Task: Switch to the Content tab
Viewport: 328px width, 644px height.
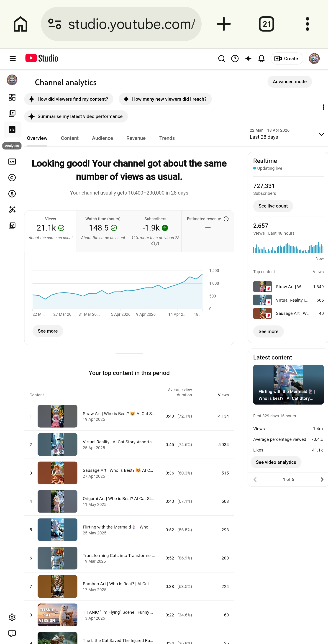Action: pyautogui.click(x=69, y=138)
